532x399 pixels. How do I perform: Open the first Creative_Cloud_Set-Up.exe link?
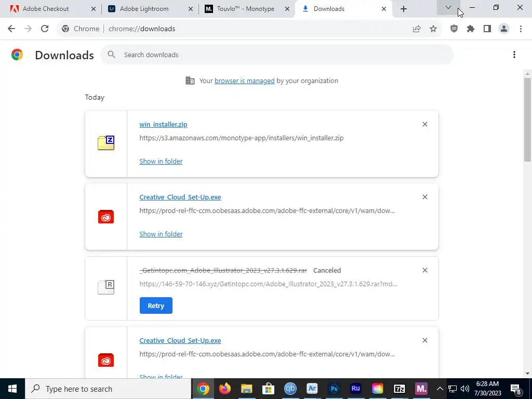(180, 197)
